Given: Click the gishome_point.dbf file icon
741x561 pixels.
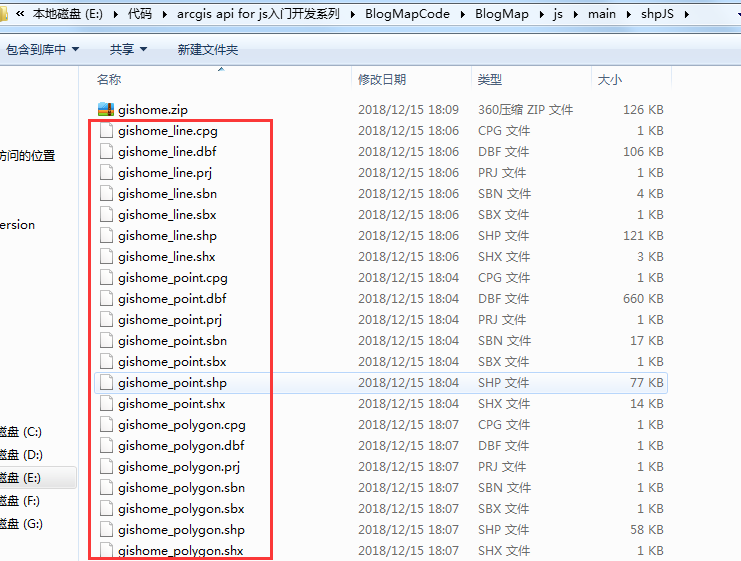Looking at the screenshot, I should [x=106, y=299].
